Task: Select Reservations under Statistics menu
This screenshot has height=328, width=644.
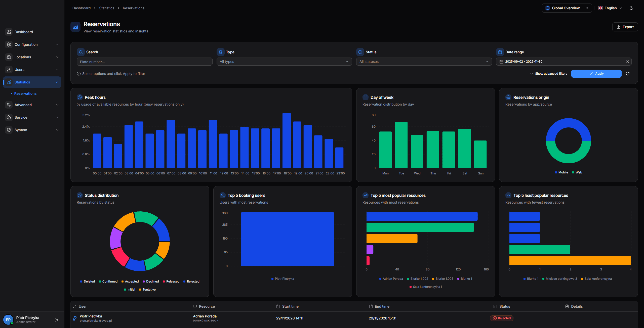Action: [25, 93]
